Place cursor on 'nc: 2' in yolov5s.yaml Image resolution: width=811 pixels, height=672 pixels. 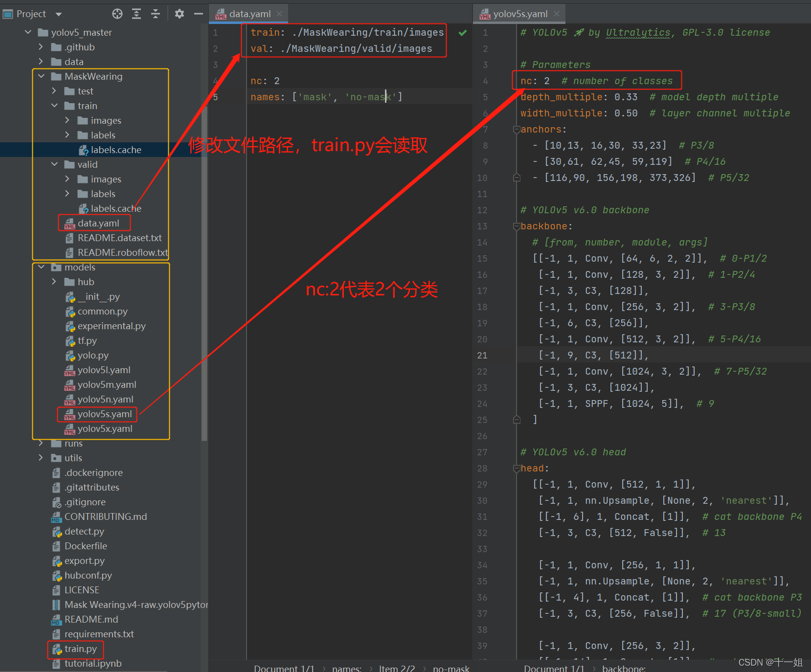click(535, 81)
